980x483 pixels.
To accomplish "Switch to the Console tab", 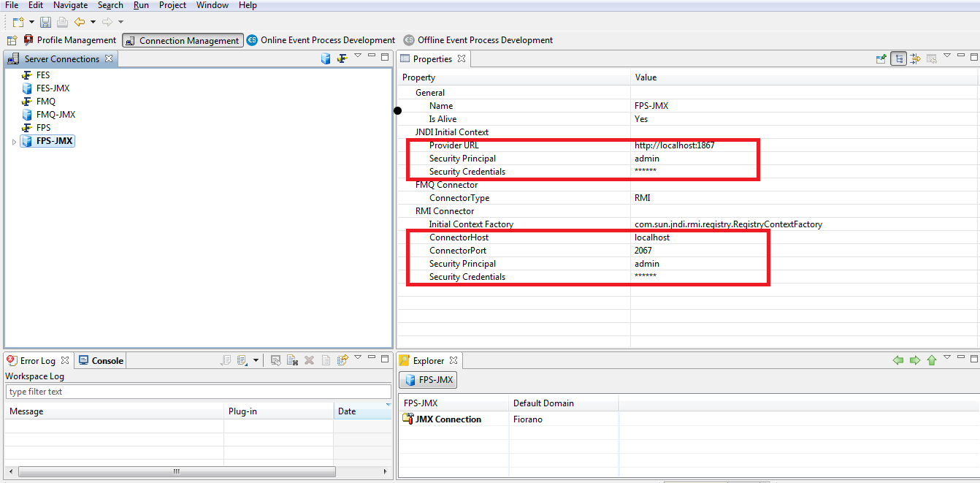I will point(102,360).
